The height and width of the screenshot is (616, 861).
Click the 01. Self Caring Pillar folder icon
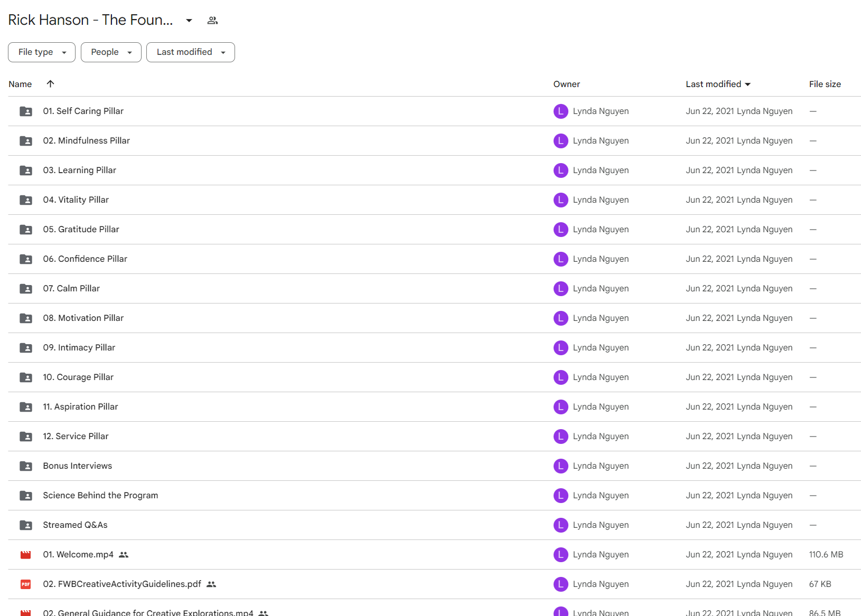[26, 111]
